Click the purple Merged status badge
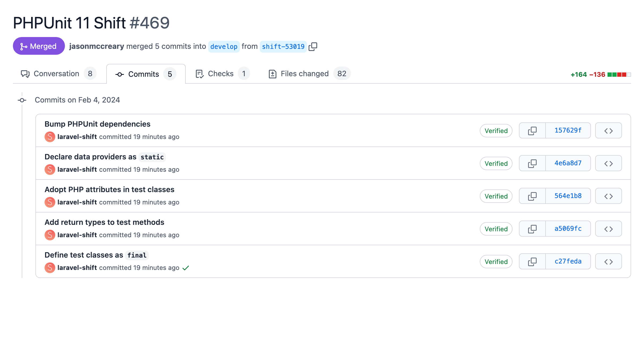The image size is (644, 337). click(39, 46)
